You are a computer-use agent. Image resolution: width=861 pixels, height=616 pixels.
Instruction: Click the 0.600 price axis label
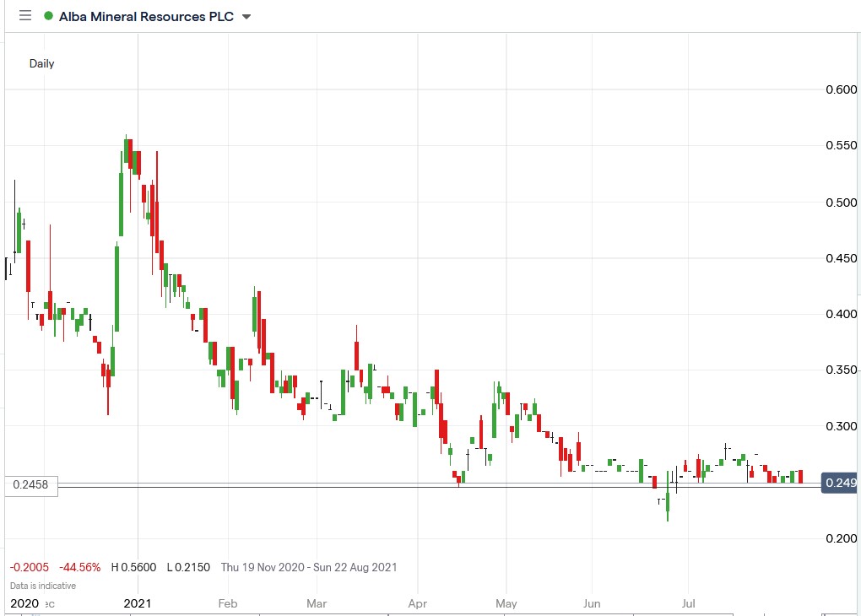coord(842,89)
